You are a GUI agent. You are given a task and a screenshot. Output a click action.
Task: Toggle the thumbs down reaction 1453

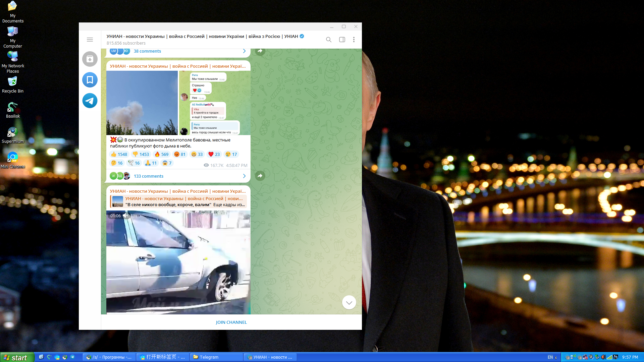141,154
